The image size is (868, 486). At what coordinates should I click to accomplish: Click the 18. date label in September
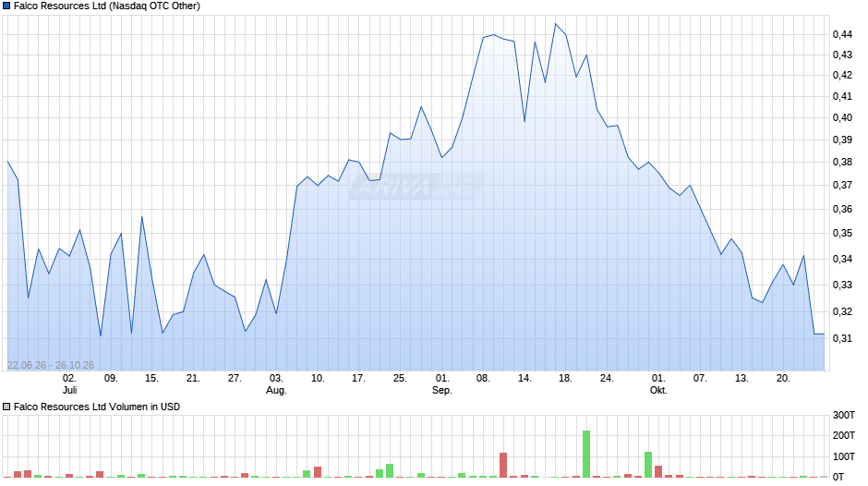564,379
